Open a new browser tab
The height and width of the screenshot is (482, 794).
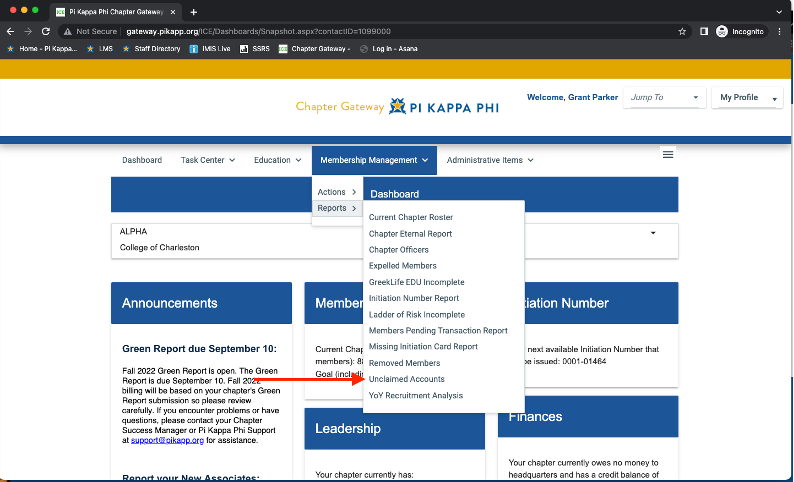pyautogui.click(x=193, y=11)
